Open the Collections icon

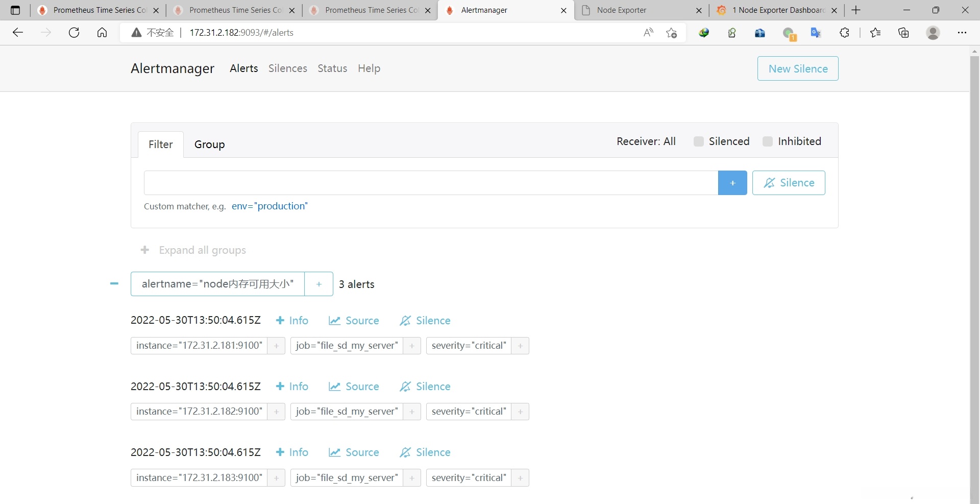click(x=904, y=33)
